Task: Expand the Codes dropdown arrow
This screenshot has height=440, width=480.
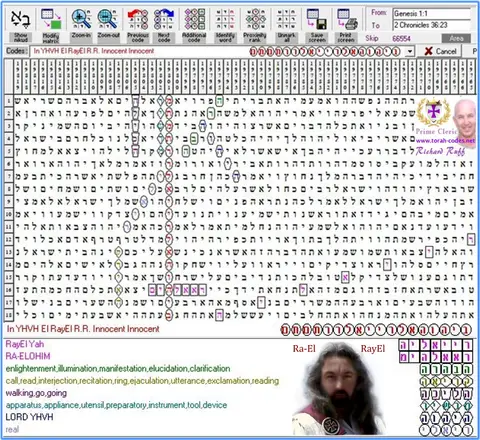Action: (410, 52)
